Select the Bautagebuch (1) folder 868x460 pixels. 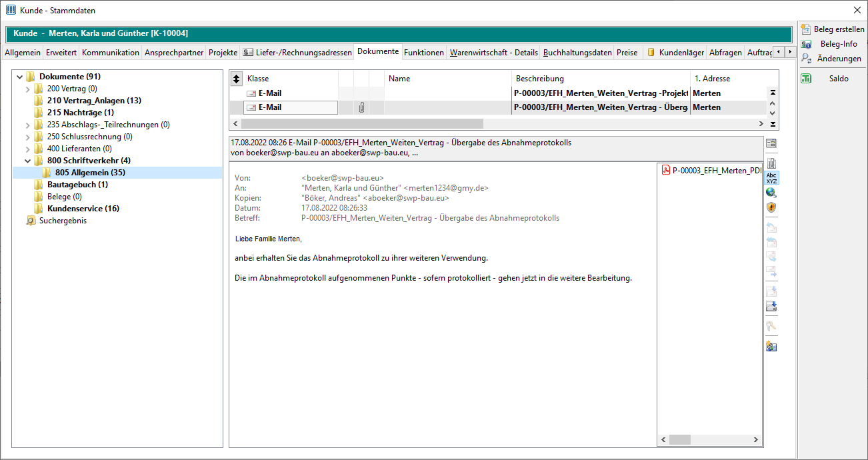(77, 185)
